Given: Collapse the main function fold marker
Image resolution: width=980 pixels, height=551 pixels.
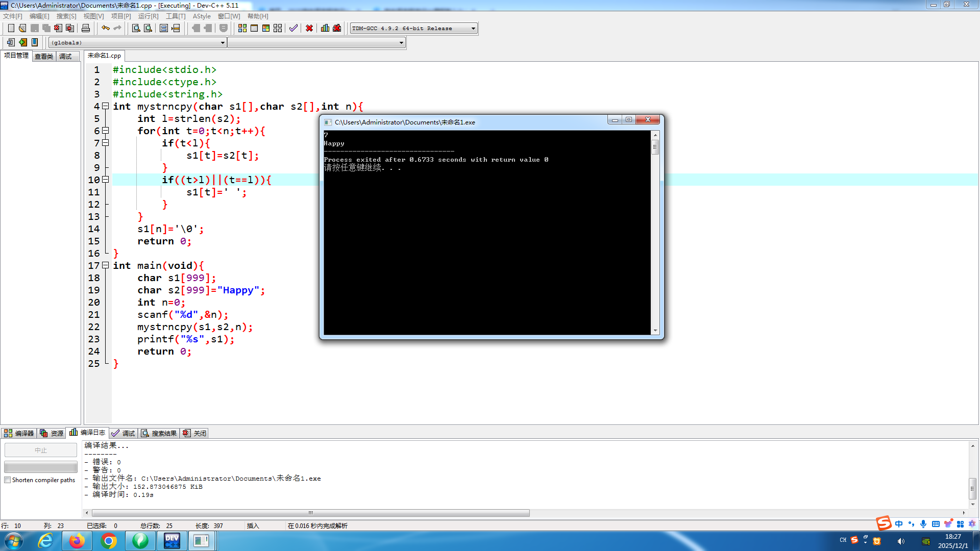Looking at the screenshot, I should coord(106,265).
